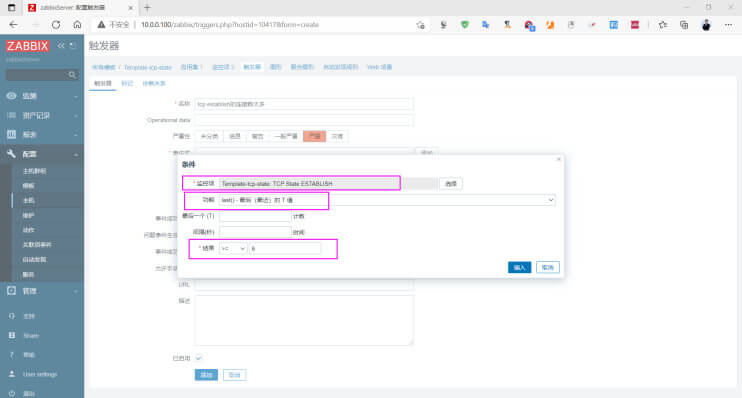This screenshot has width=742, height=398.
Task: Open the 结果 operator dropdown
Action: click(233, 248)
